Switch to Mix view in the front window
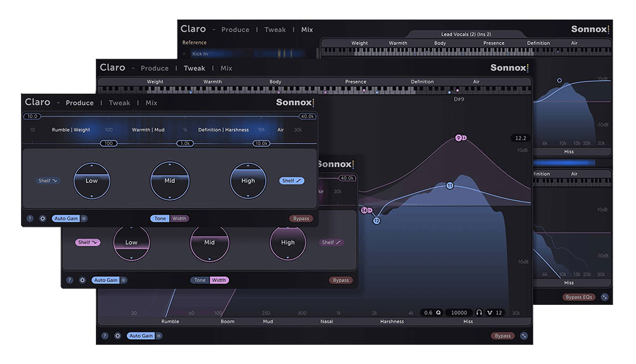 coord(151,103)
